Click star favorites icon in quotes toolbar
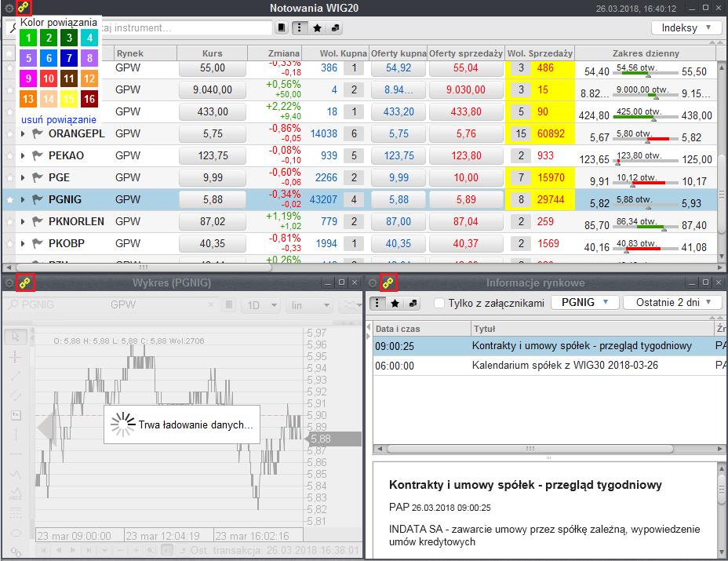The width and height of the screenshot is (728, 561). [x=318, y=28]
